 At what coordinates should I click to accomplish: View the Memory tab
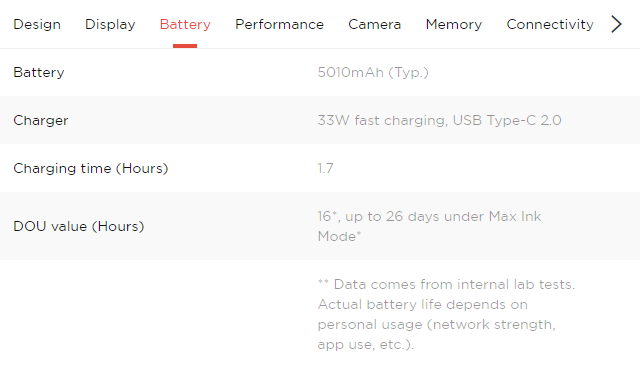pyautogui.click(x=453, y=24)
